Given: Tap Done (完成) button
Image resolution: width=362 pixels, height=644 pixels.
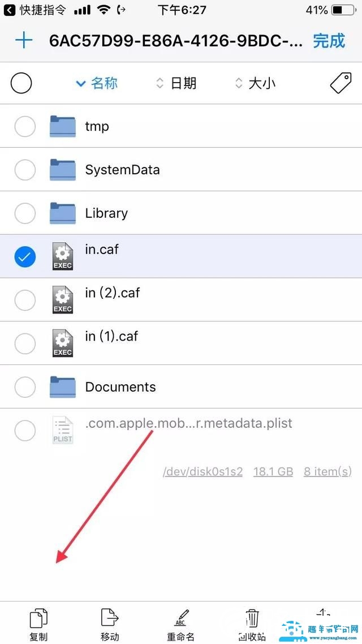Looking at the screenshot, I should click(329, 41).
